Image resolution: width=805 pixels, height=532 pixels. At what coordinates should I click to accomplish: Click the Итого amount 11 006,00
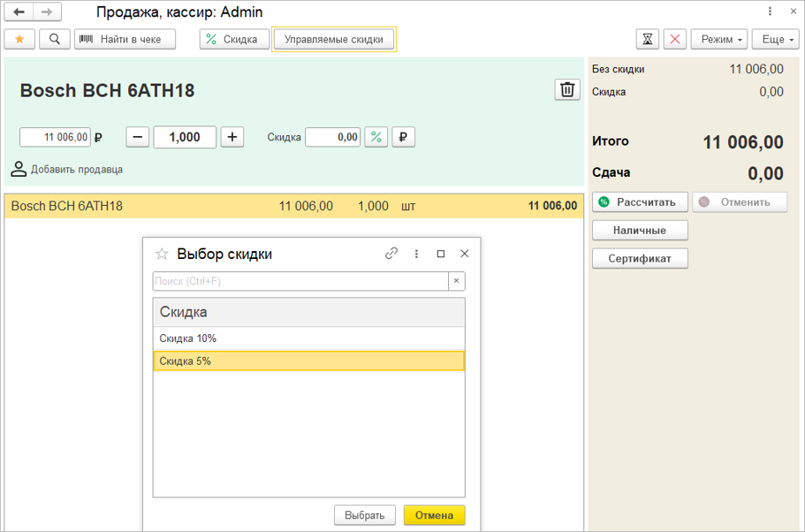pyautogui.click(x=743, y=142)
